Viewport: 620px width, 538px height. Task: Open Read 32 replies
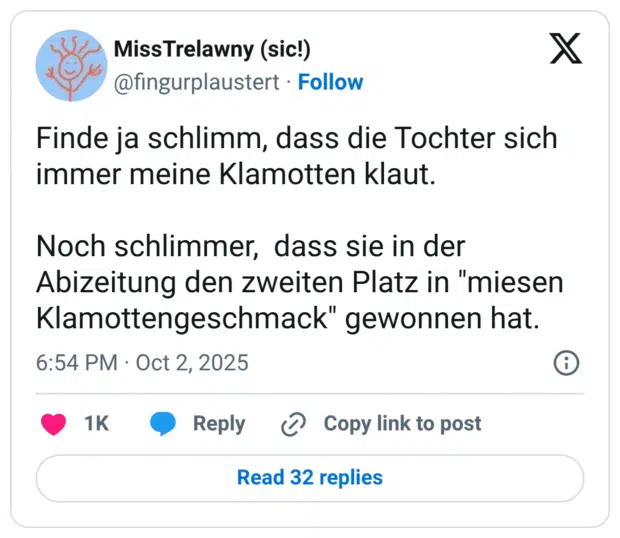[310, 478]
